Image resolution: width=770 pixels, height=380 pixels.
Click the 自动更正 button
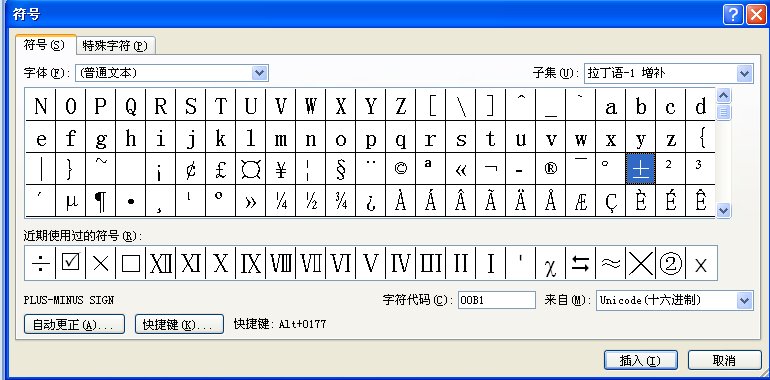[74, 325]
